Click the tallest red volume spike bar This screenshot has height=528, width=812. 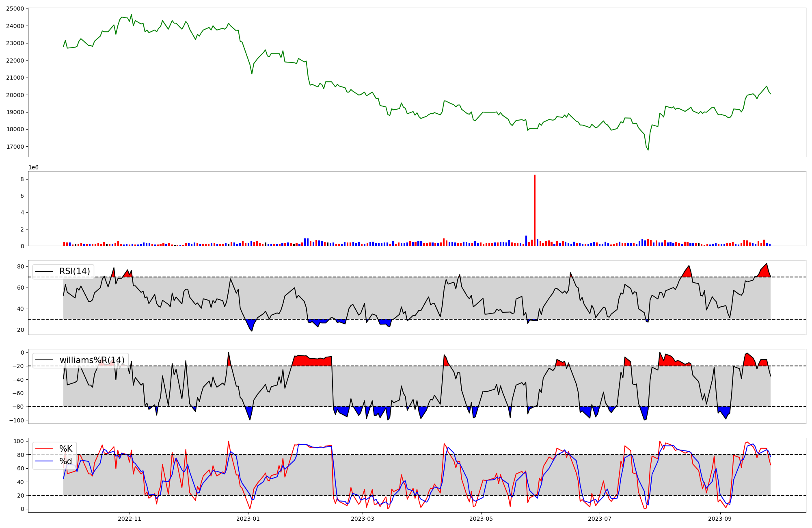pos(535,210)
